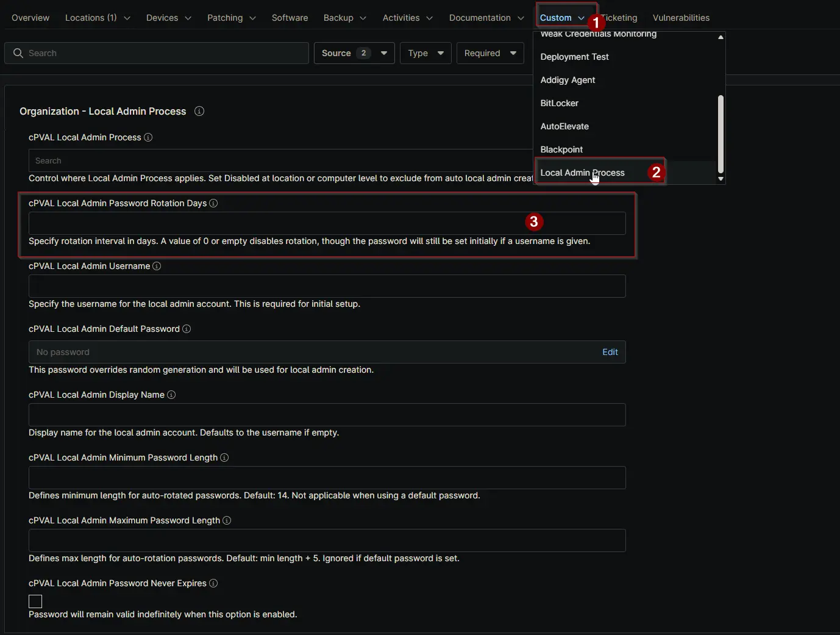Click info icon for Password Rotation Days
840x635 pixels.
pyautogui.click(x=213, y=203)
